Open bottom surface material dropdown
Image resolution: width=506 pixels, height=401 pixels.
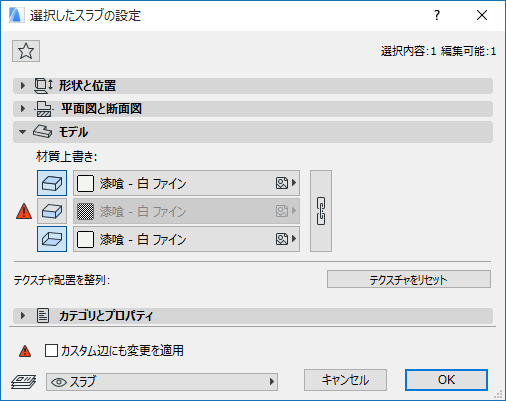[x=186, y=239]
